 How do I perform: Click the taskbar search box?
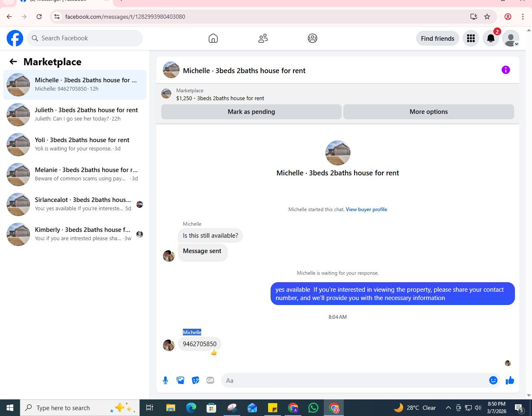coord(80,408)
